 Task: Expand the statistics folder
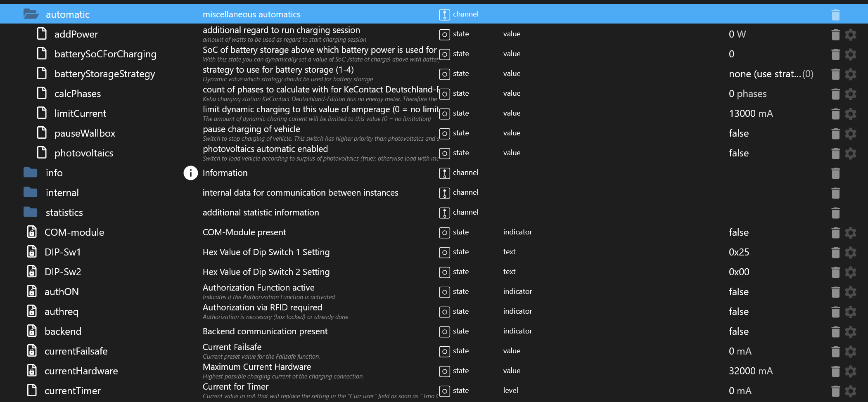31,212
